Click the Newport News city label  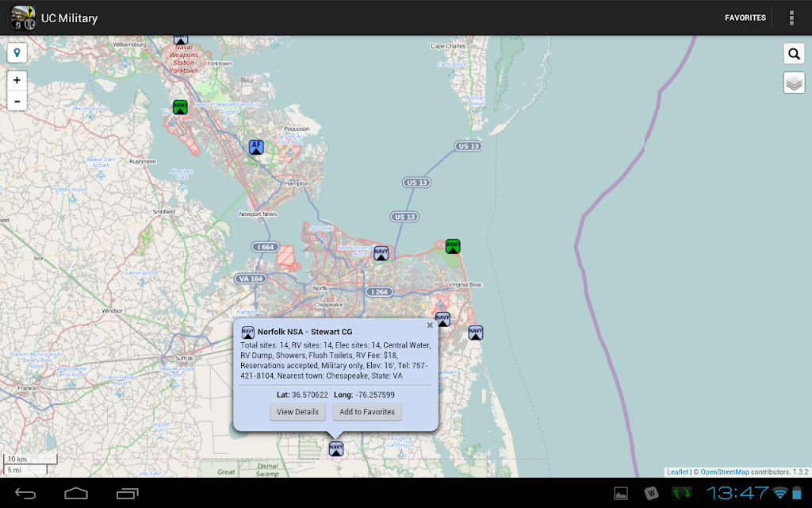pyautogui.click(x=258, y=214)
